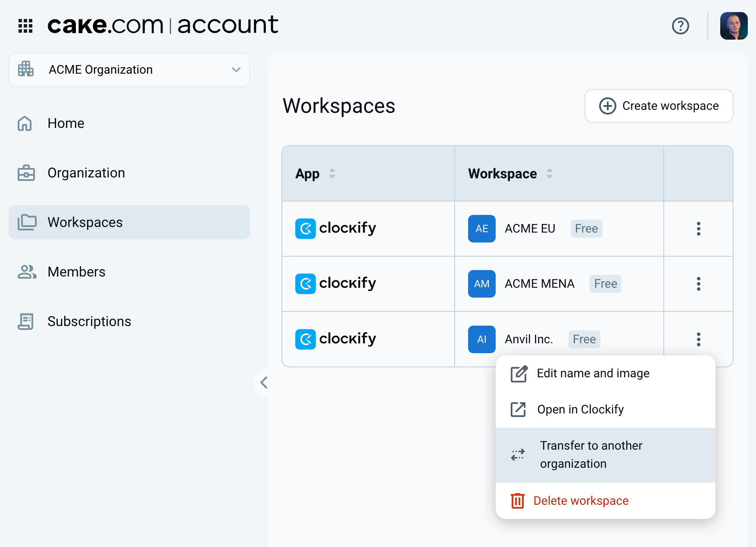
Task: Click Free badge for ACME EU
Action: click(x=586, y=229)
